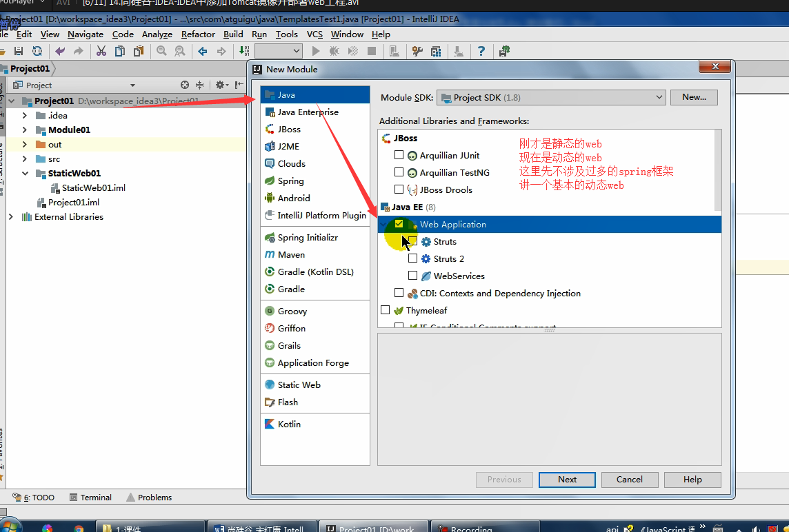Open the Refactor menu
The width and height of the screenshot is (789, 532).
tap(198, 34)
